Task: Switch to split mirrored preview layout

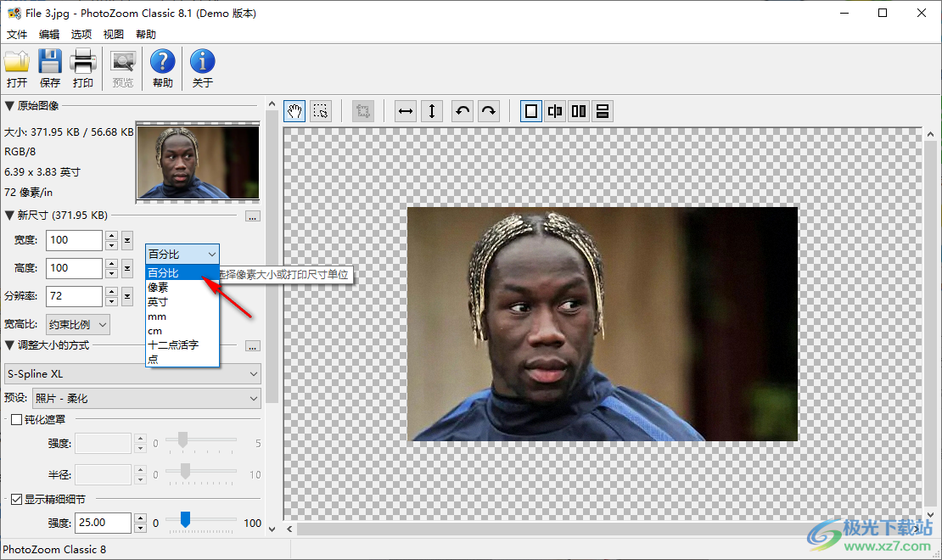Action: [555, 111]
